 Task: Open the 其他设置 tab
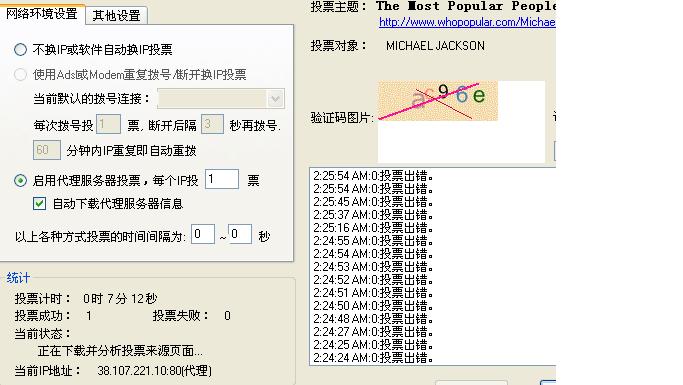click(x=116, y=16)
